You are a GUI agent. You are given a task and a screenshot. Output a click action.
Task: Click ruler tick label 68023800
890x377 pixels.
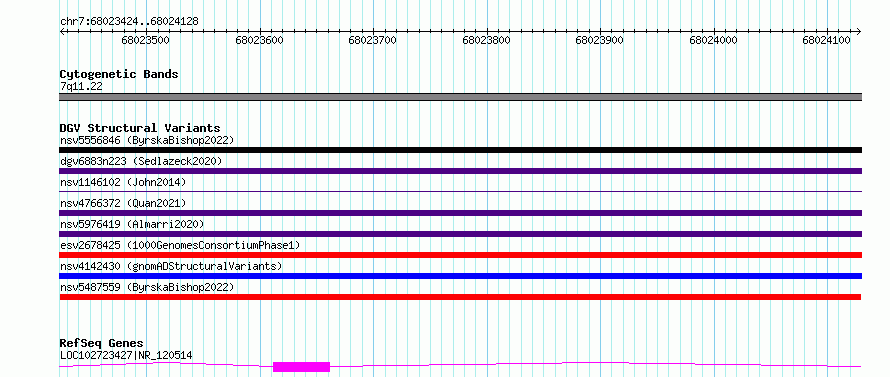point(486,40)
